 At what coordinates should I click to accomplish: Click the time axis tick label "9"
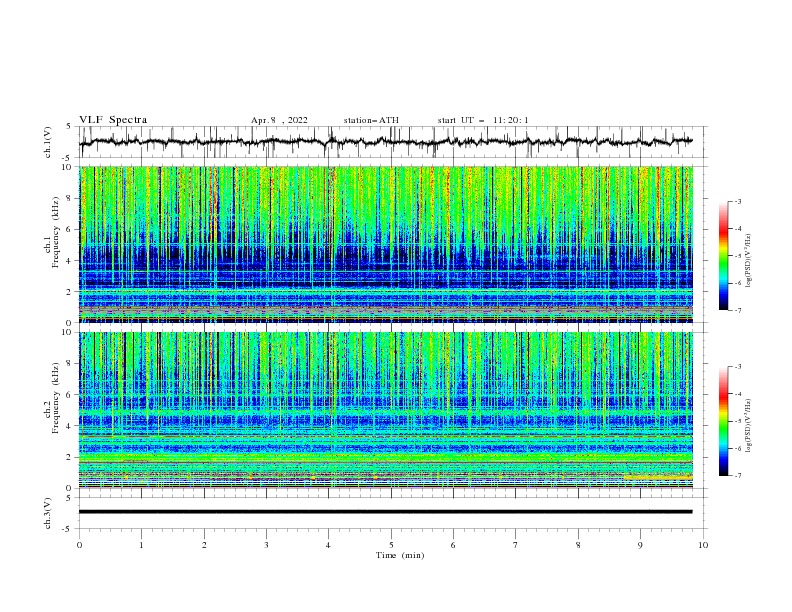click(640, 545)
